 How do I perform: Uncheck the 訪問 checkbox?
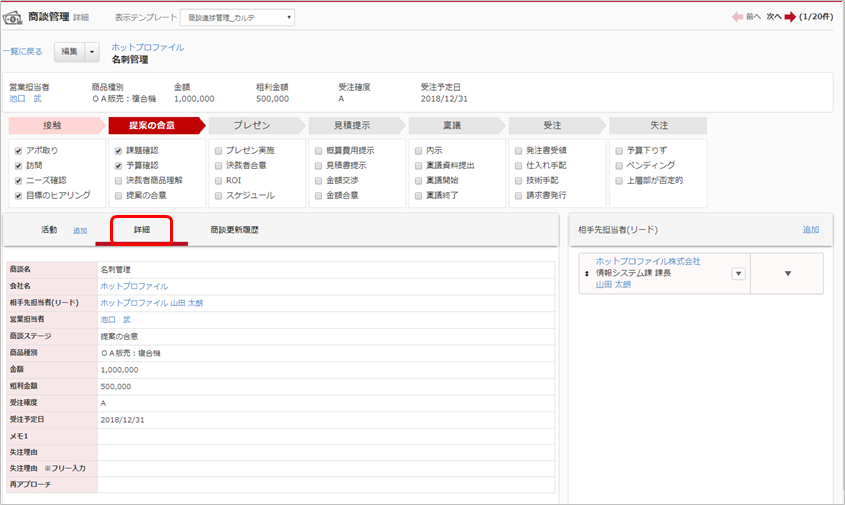[x=18, y=166]
